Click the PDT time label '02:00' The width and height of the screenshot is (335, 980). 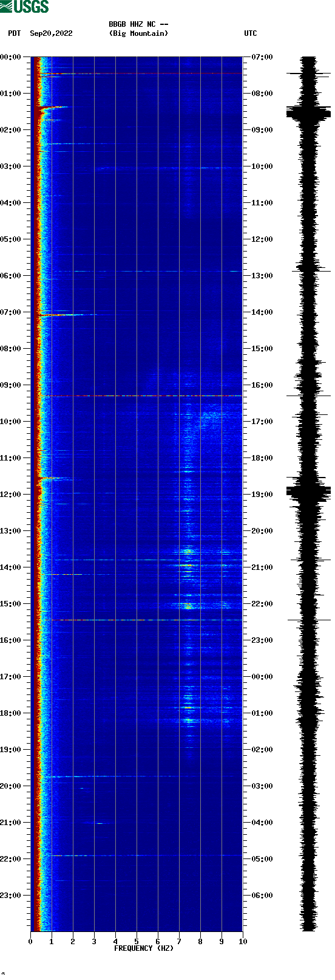[11, 130]
